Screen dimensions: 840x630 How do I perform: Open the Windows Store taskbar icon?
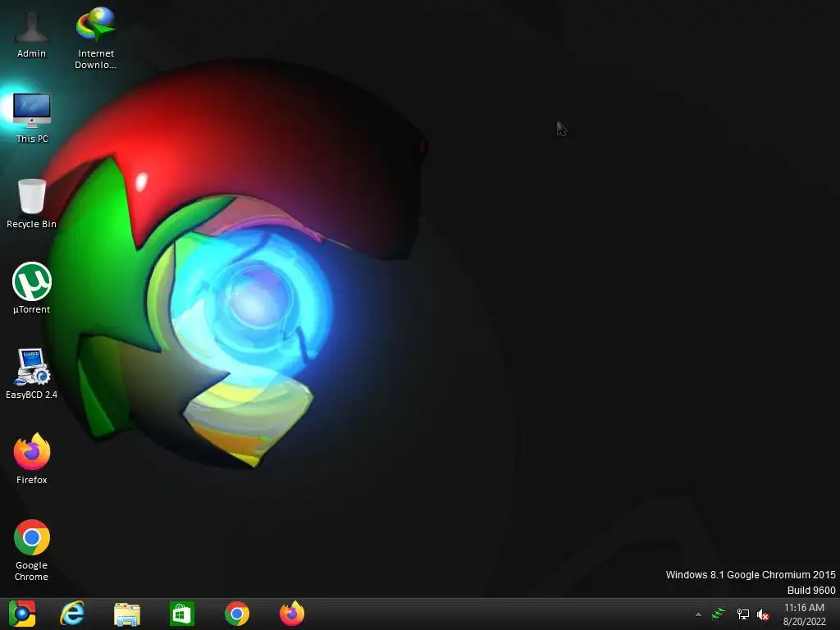[181, 614]
